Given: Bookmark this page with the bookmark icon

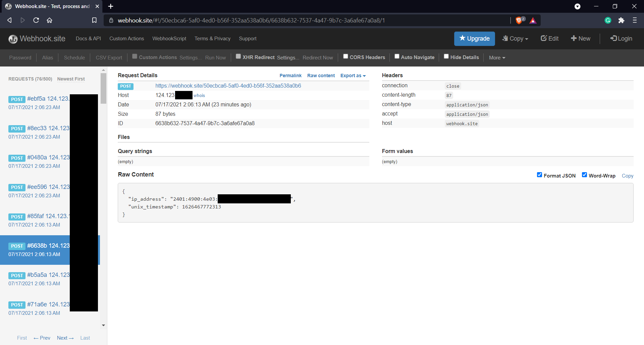Looking at the screenshot, I should [94, 20].
